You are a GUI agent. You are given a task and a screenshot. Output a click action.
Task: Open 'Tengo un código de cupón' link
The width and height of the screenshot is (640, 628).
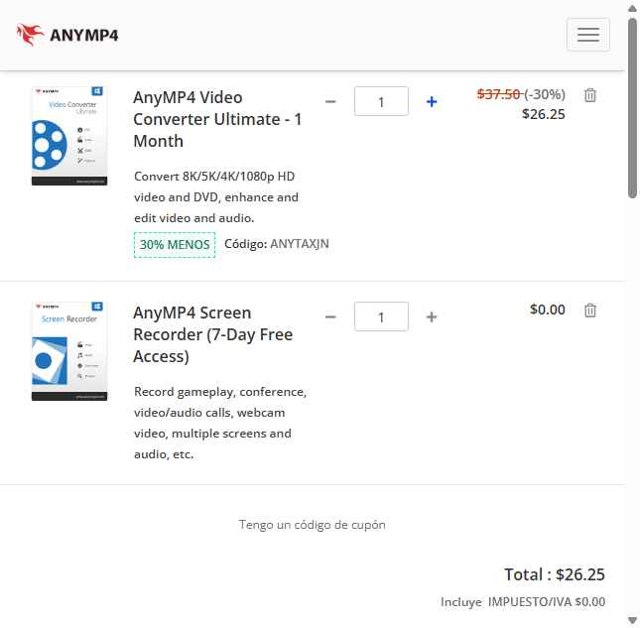(x=312, y=525)
